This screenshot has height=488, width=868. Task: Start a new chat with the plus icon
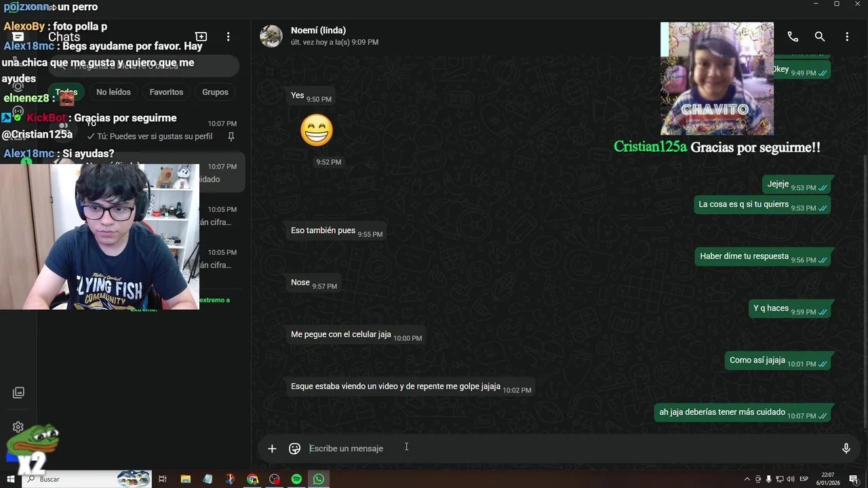pos(201,37)
